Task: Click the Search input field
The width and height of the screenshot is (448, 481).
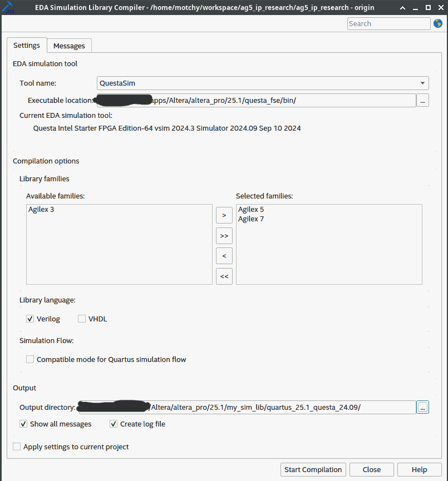Action: tap(389, 23)
